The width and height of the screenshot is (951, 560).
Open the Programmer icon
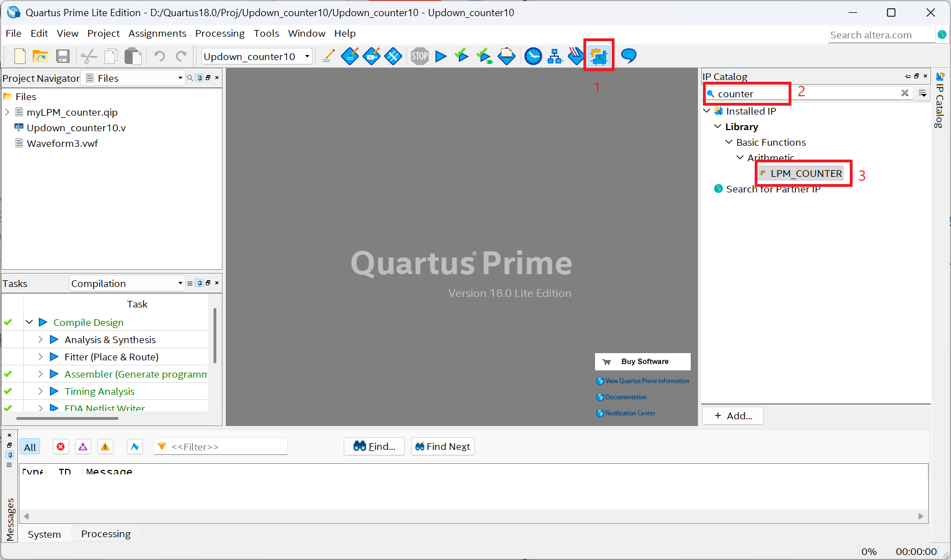pyautogui.click(x=576, y=56)
